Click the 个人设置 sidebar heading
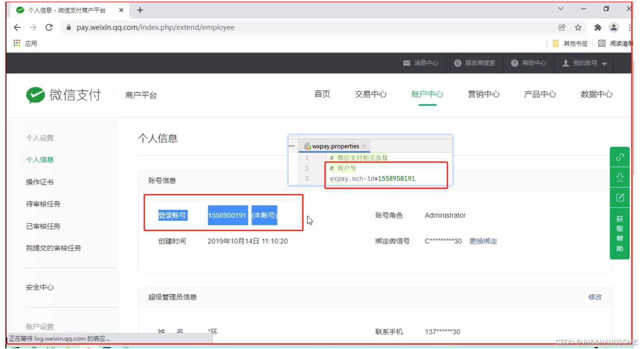Screen dimensions: 644x349 [40, 138]
